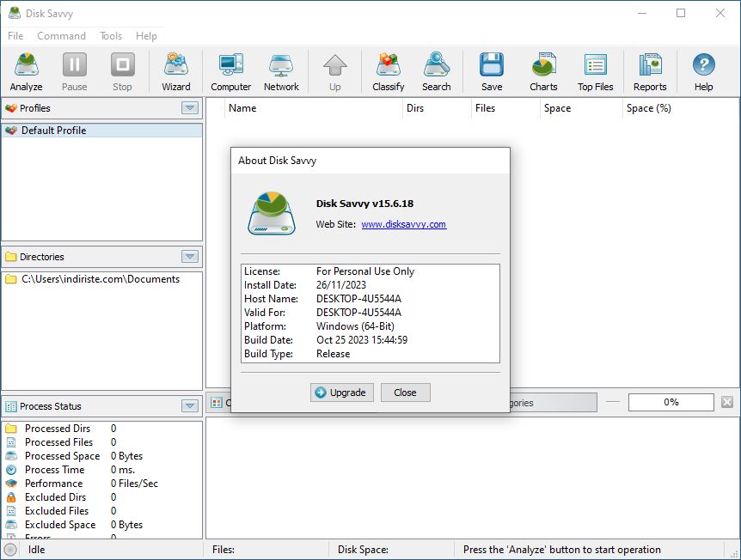Open the Network toolbar icon
Image resolution: width=741 pixels, height=560 pixels.
click(281, 72)
